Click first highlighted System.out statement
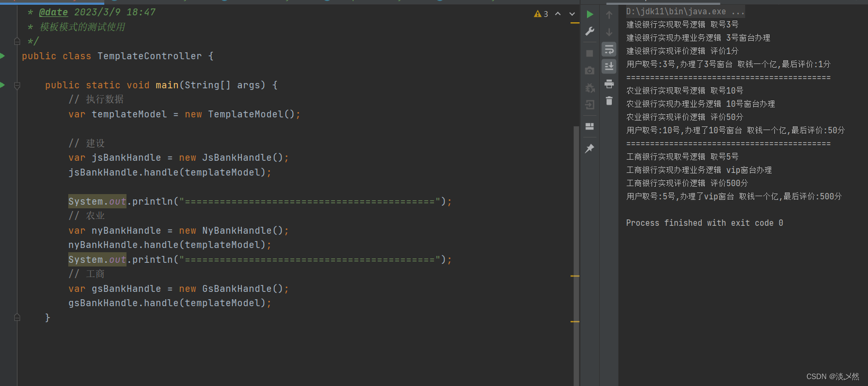Screen dimensions: 868x386 coord(97,201)
